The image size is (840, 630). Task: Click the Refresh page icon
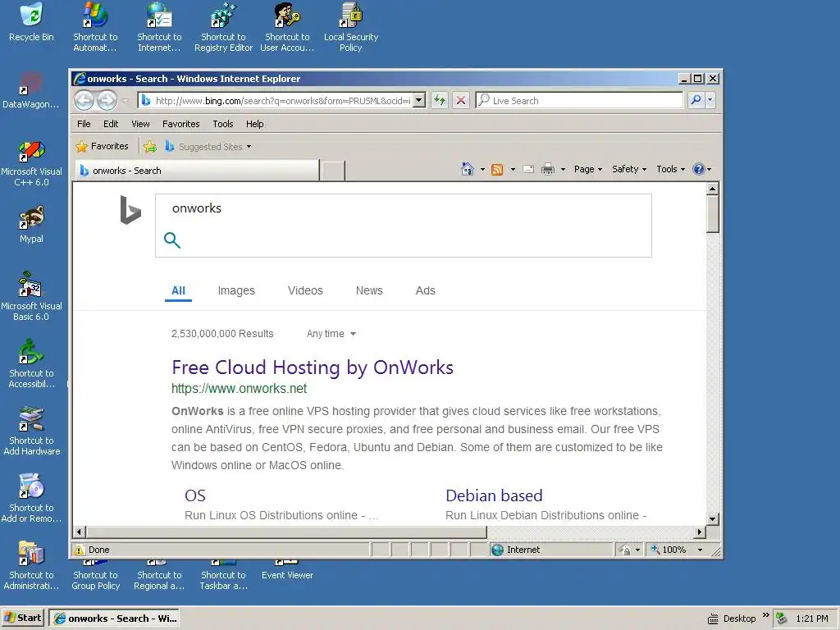tap(440, 100)
